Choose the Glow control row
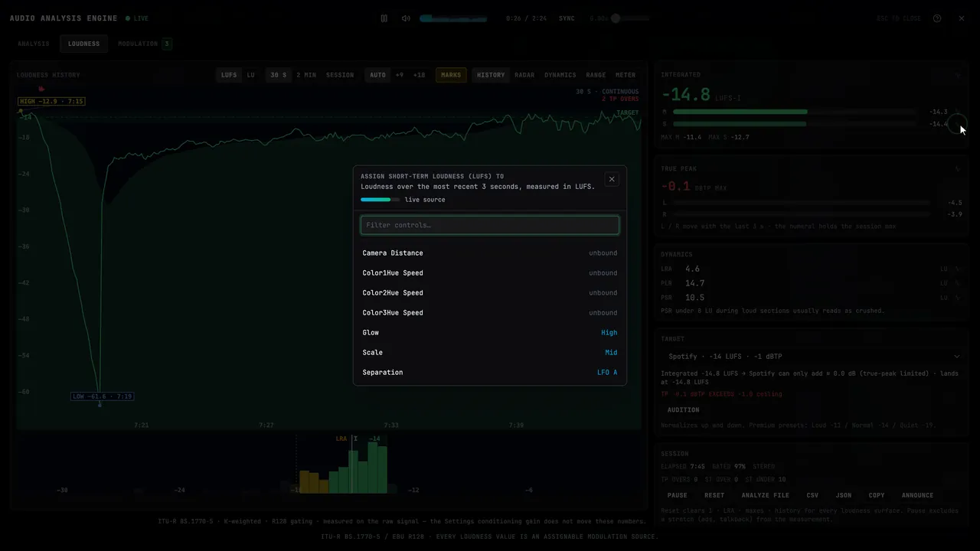 pyautogui.click(x=490, y=333)
